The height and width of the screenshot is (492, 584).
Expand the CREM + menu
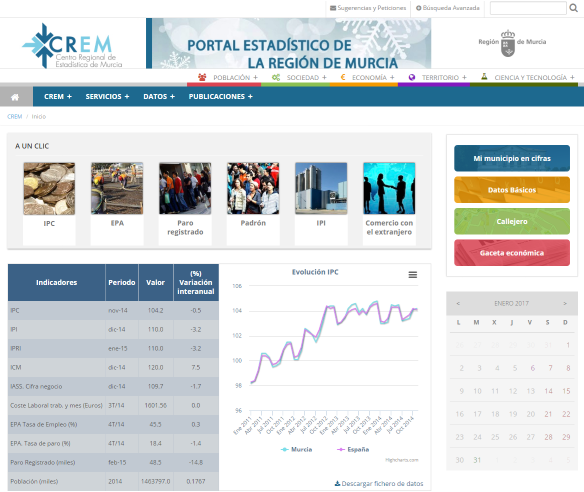click(58, 96)
